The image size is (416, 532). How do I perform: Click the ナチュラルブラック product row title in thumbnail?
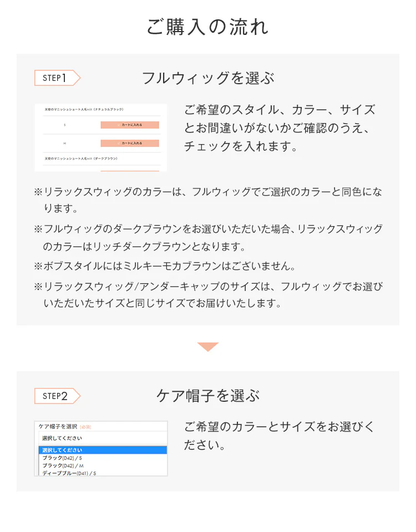pos(84,110)
